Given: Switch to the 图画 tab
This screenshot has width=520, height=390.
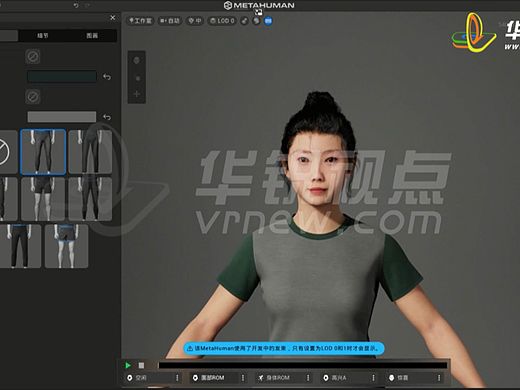Looking at the screenshot, I should (92, 35).
